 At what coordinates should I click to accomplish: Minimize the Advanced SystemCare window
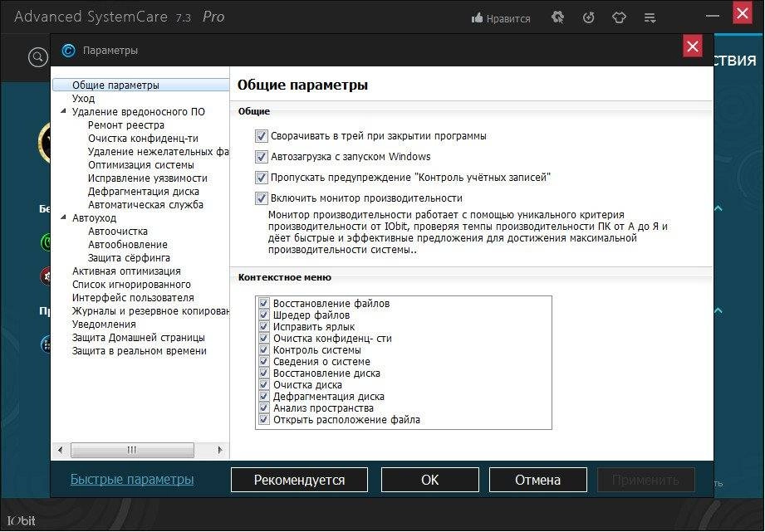point(713,15)
